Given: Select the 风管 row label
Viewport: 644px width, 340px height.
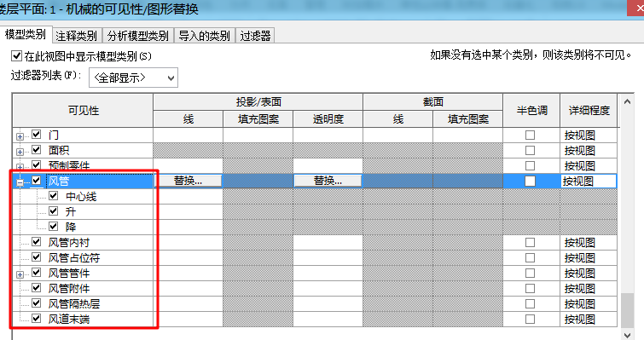Looking at the screenshot, I should 59,181.
